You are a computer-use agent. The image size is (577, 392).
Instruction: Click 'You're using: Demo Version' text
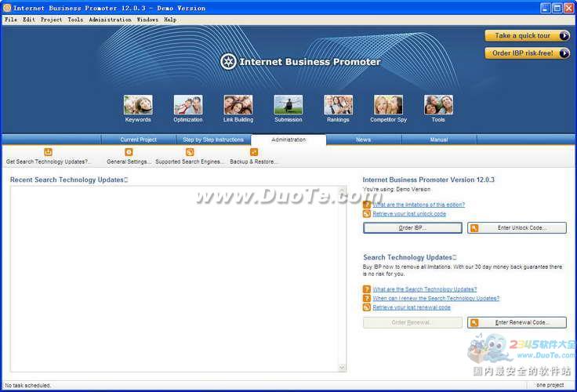click(x=397, y=189)
